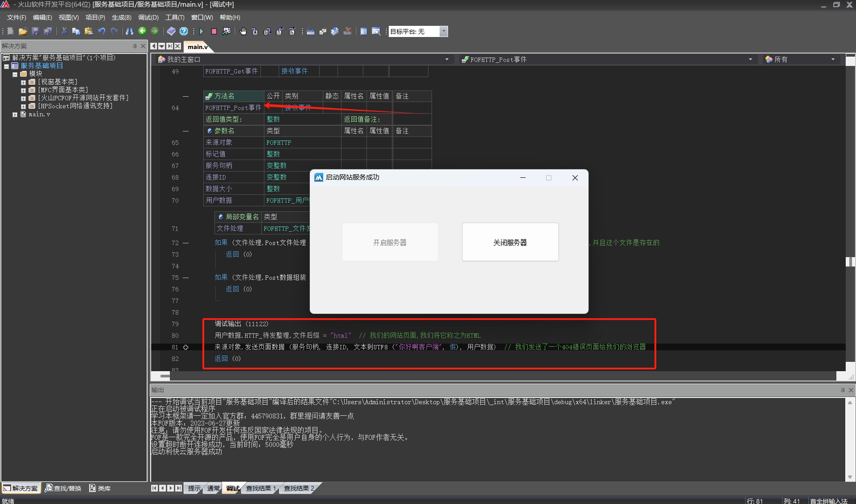Image resolution: width=856 pixels, height=504 pixels.
Task: Click the output panel scroll-down arrow
Action: [850, 477]
